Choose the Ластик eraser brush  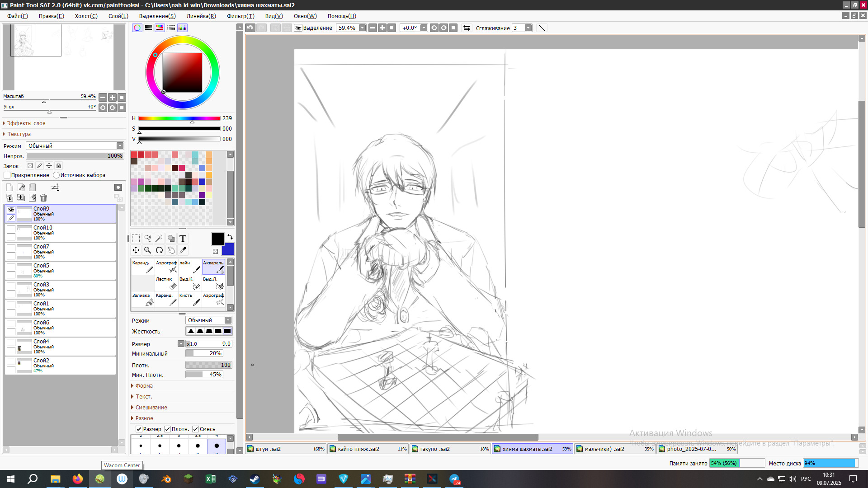pyautogui.click(x=166, y=283)
